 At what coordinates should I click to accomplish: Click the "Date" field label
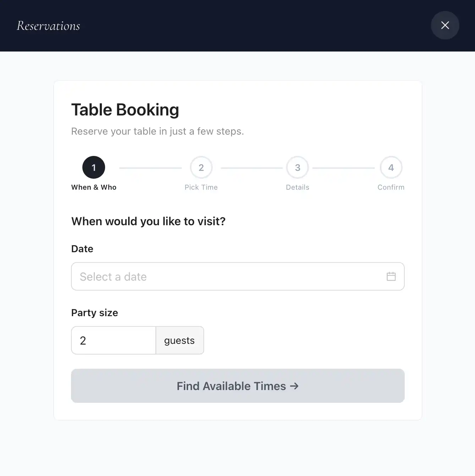coord(82,249)
